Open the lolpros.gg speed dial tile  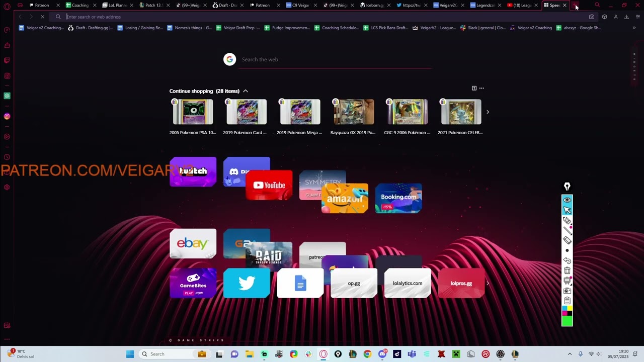click(x=461, y=283)
